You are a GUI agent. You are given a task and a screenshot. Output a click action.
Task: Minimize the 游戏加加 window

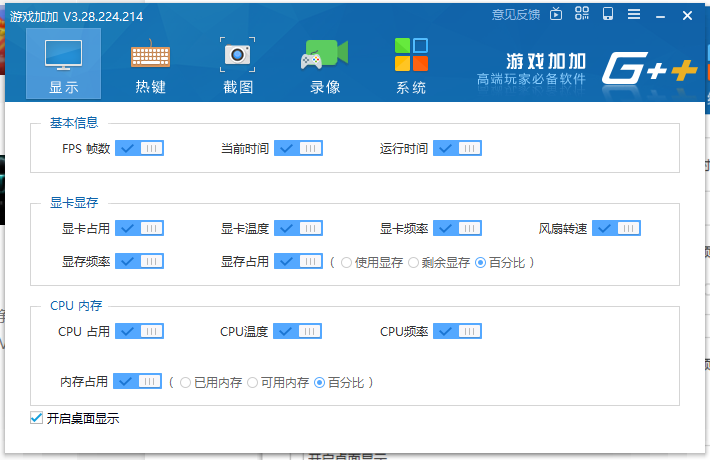click(x=660, y=16)
